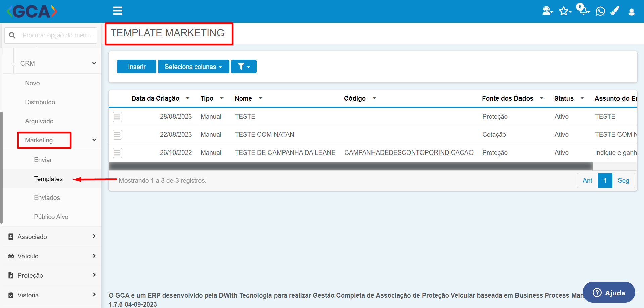The width and height of the screenshot is (644, 308).
Task: Click the Seg pagination button
Action: coord(624,180)
